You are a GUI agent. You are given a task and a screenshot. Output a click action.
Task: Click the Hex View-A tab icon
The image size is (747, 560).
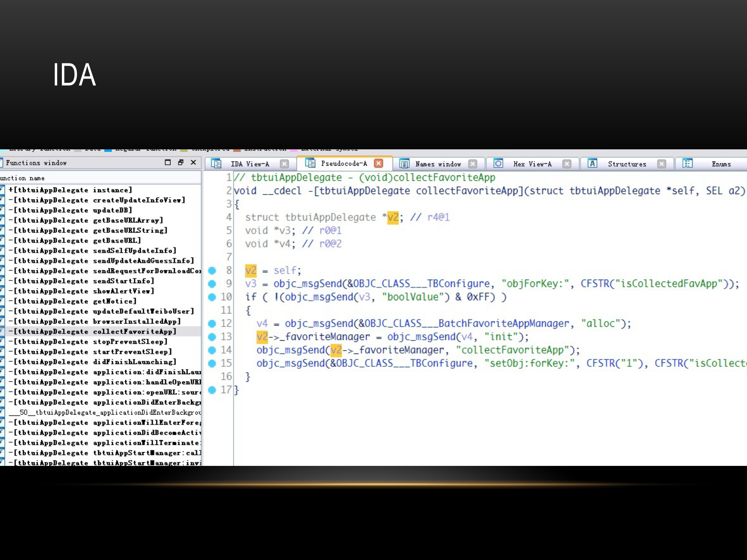(x=498, y=164)
